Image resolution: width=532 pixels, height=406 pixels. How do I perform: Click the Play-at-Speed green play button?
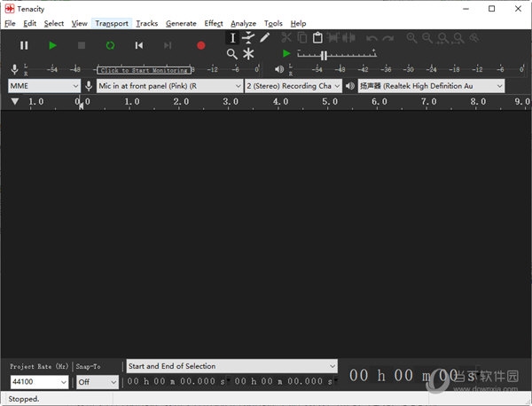click(286, 53)
